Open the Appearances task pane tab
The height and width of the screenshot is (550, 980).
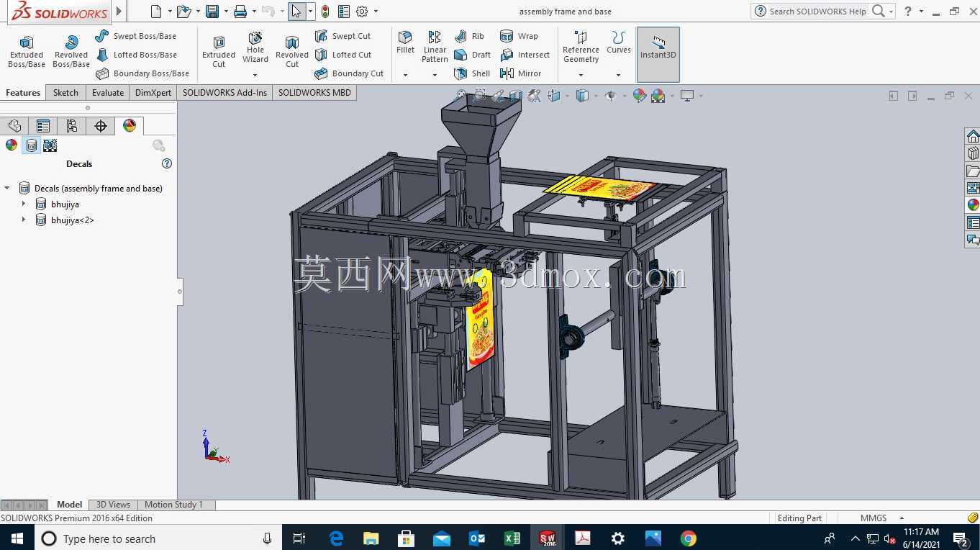(973, 205)
